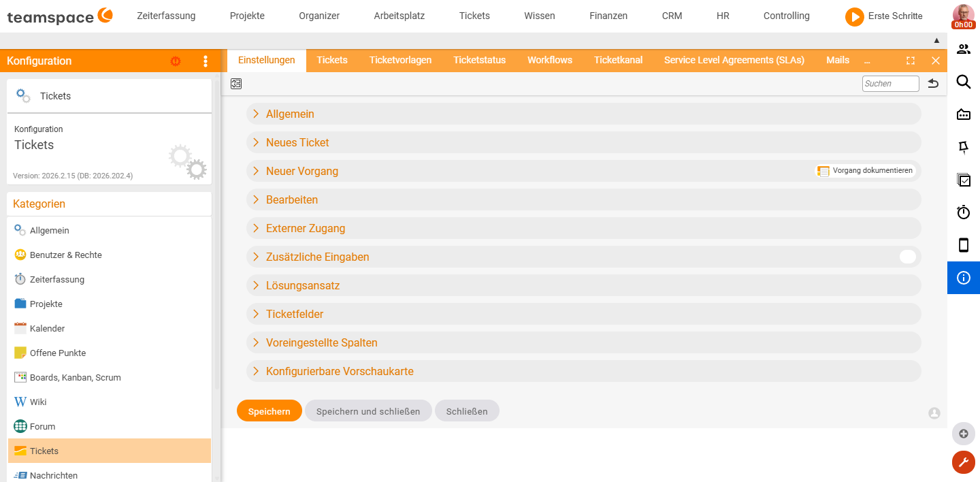Show more tabs via the ellipsis
Viewport: 980px width, 482px height.
coord(867,60)
